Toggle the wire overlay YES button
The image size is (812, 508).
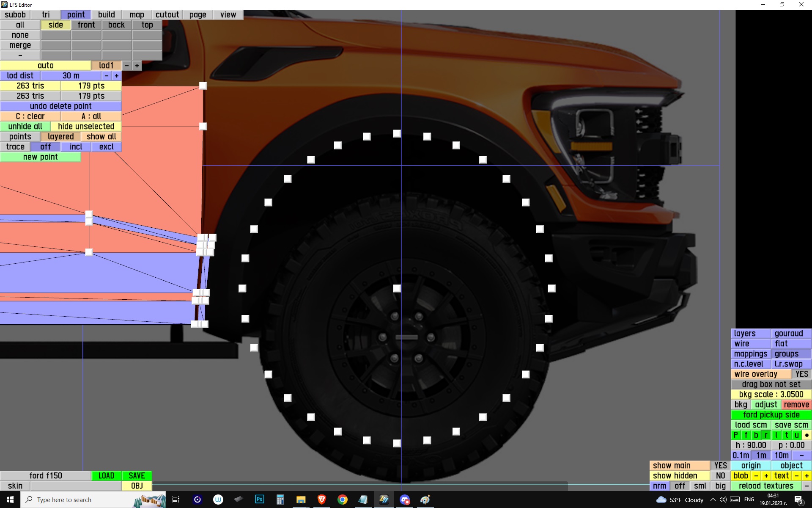[801, 374]
